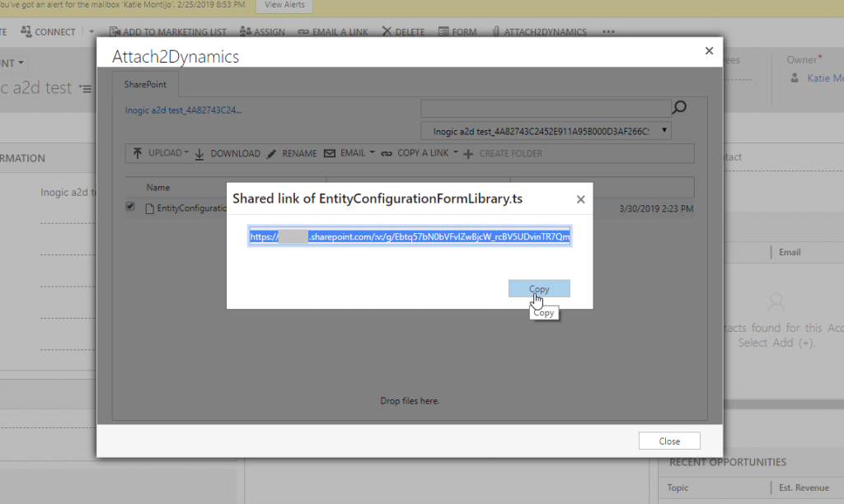Open the file icon next to EntityConfigurationFormLibrary

tap(150, 207)
